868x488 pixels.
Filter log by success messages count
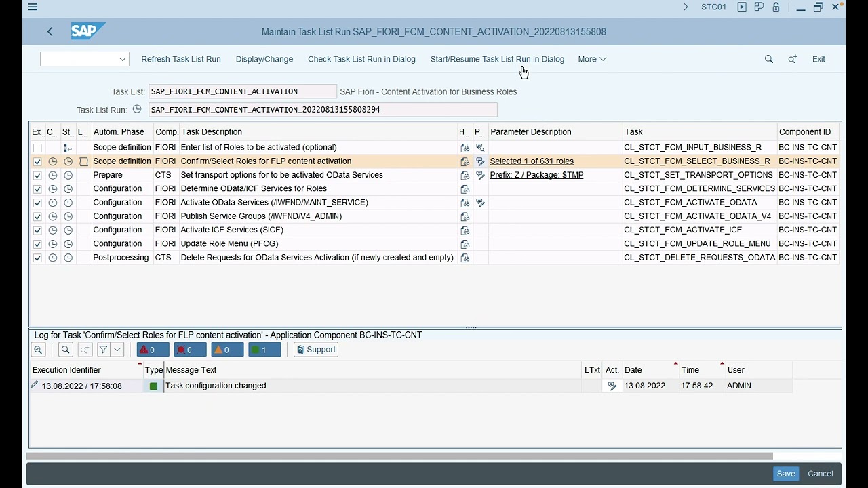click(x=264, y=350)
